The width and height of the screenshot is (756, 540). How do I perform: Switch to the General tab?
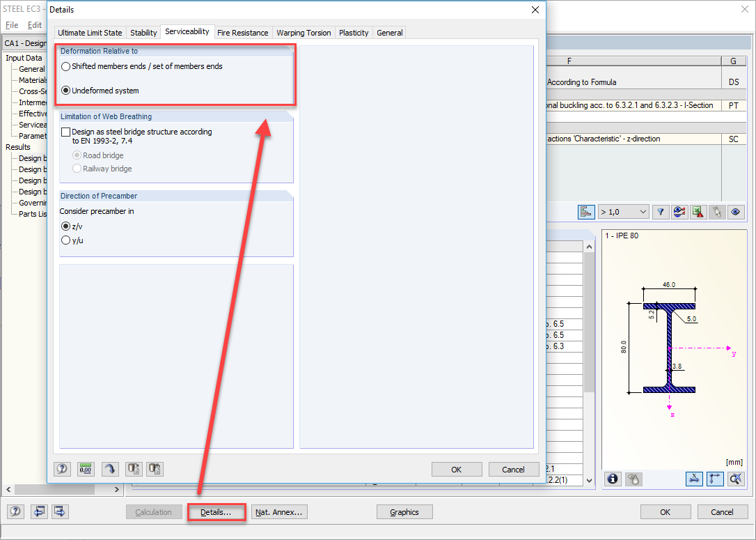click(390, 33)
